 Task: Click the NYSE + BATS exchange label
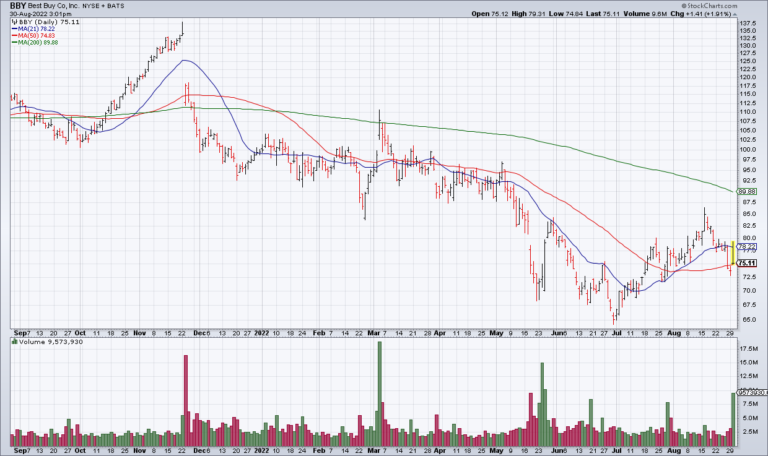[x=103, y=6]
